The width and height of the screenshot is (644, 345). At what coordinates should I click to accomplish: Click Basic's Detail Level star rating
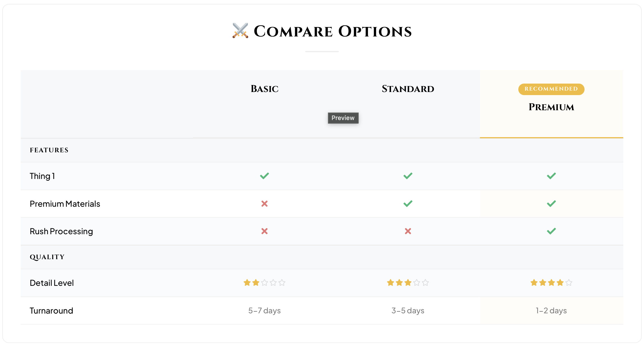point(264,283)
